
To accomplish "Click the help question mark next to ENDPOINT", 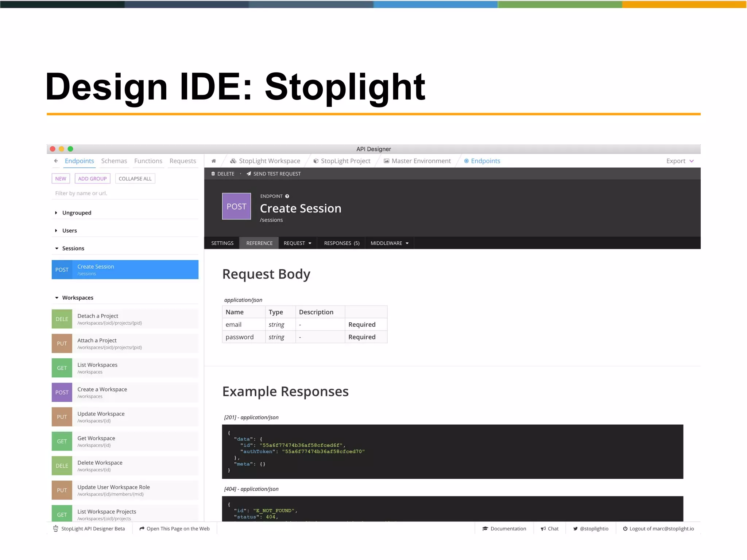I will pyautogui.click(x=287, y=196).
